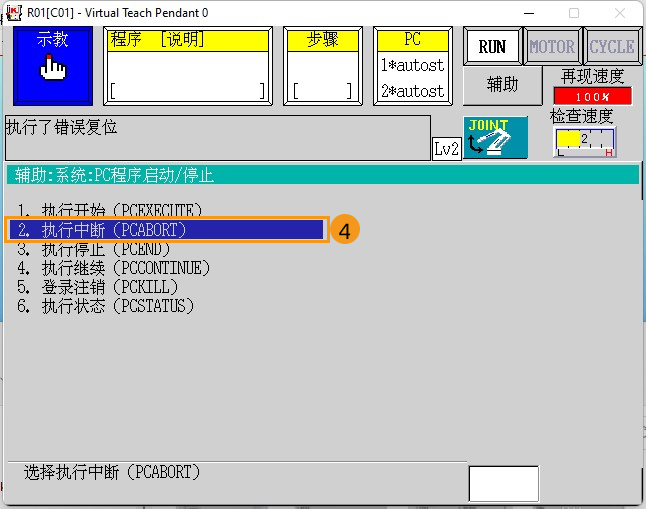Click the 辅助:系统:PC程序启动/停止 title bar
The width and height of the screenshot is (646, 509).
point(323,175)
